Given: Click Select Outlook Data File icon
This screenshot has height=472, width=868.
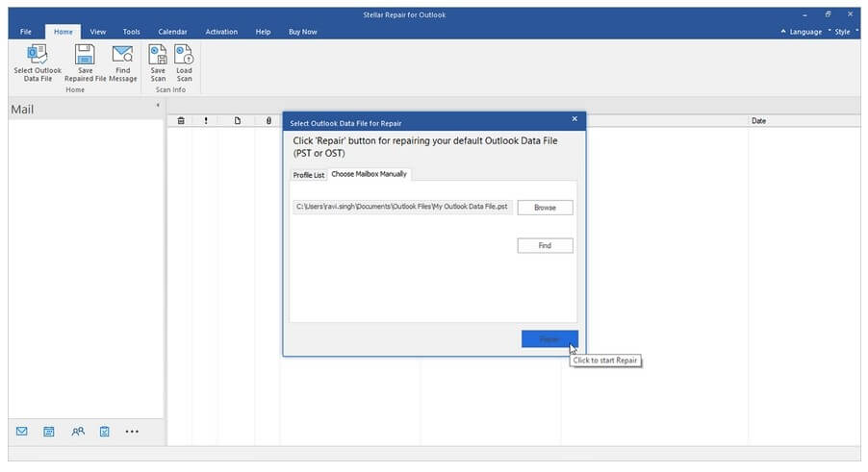Looking at the screenshot, I should click(38, 54).
